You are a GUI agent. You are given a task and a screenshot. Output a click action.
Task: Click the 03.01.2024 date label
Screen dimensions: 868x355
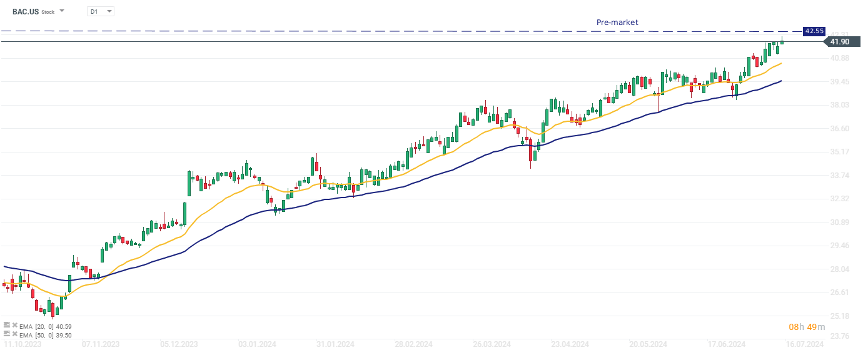(257, 344)
